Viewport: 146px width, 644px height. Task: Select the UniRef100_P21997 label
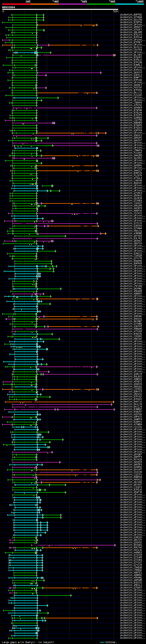point(131,153)
